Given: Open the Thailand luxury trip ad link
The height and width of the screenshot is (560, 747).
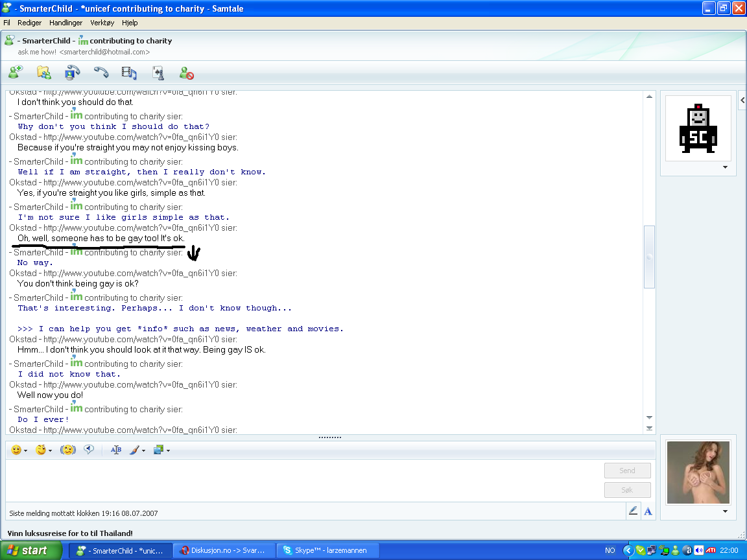Looking at the screenshot, I should click(x=70, y=533).
